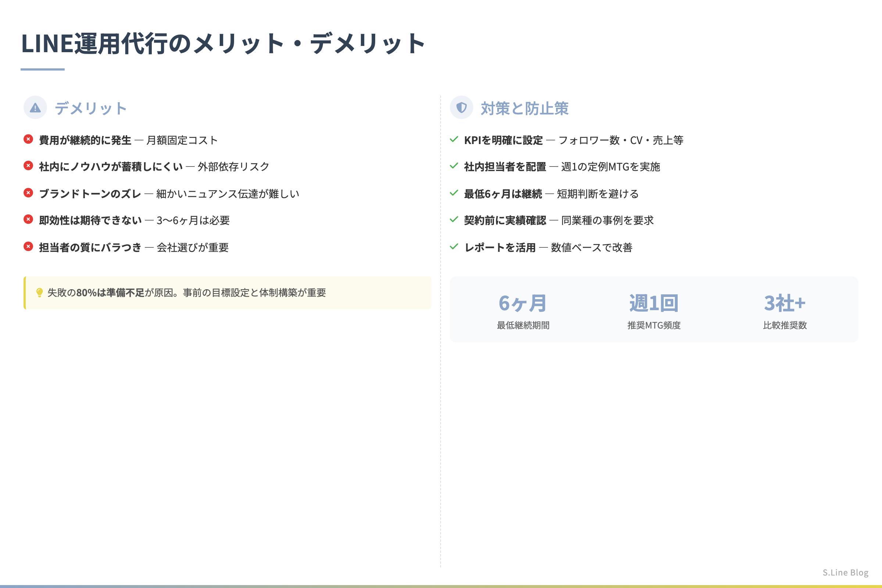Viewport: 882px width, 588px height.
Task: Click the red X icon next to 担当者の質にバラつき
Action: click(x=28, y=246)
